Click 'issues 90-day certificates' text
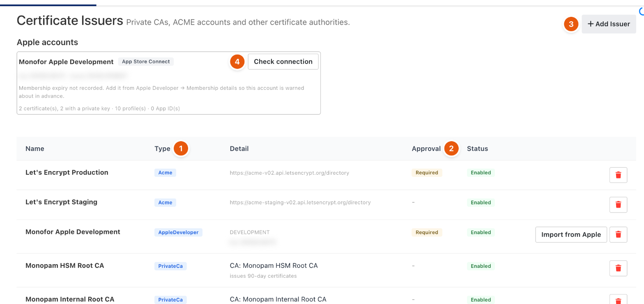Screen dimensions: 644x304 pyautogui.click(x=263, y=276)
